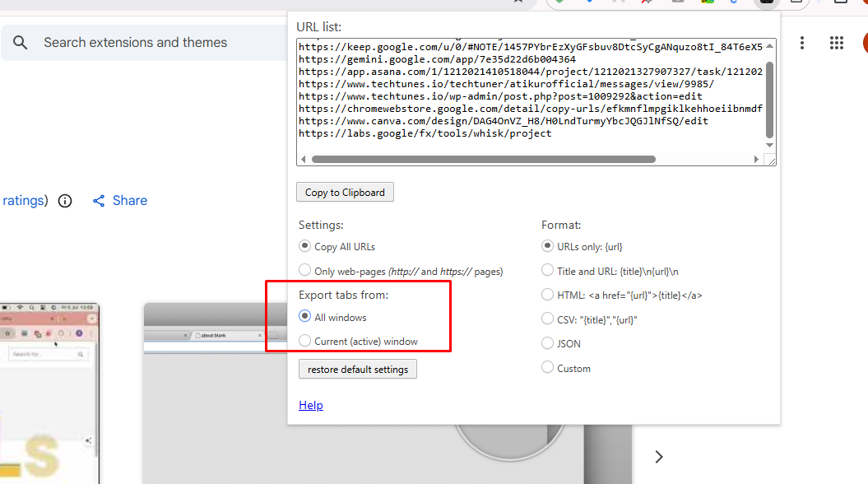Click the bookmark star in the address bar
This screenshot has width=868, height=484.
517,3
